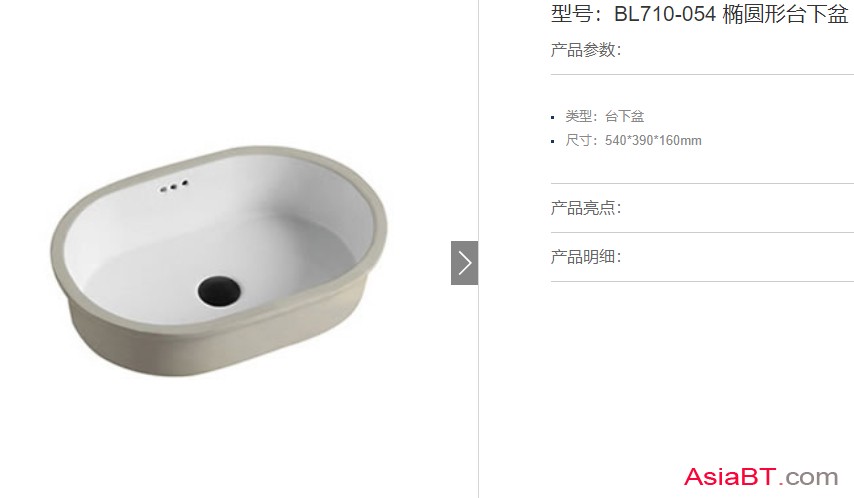Click the 尺寸 label in the parameter list
Image resolution: width=854 pixels, height=498 pixels.
tap(578, 141)
